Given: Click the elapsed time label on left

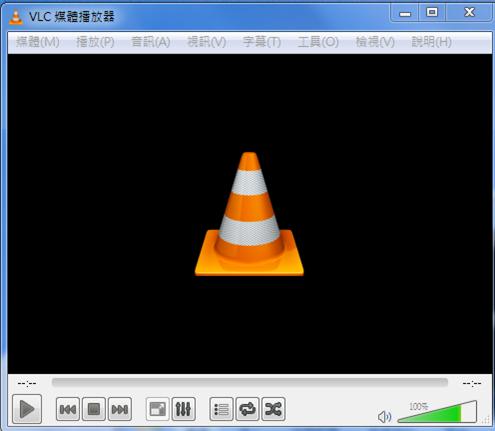Looking at the screenshot, I should 27,383.
